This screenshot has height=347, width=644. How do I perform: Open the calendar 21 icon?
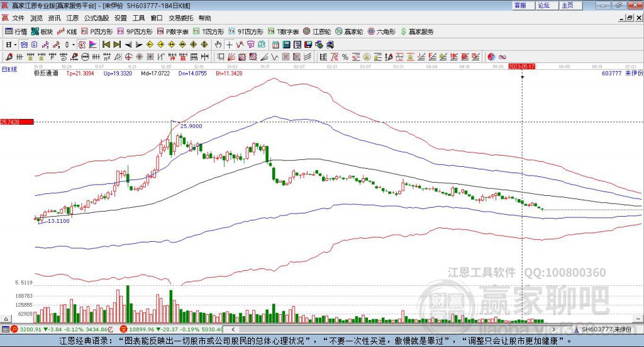click(275, 45)
